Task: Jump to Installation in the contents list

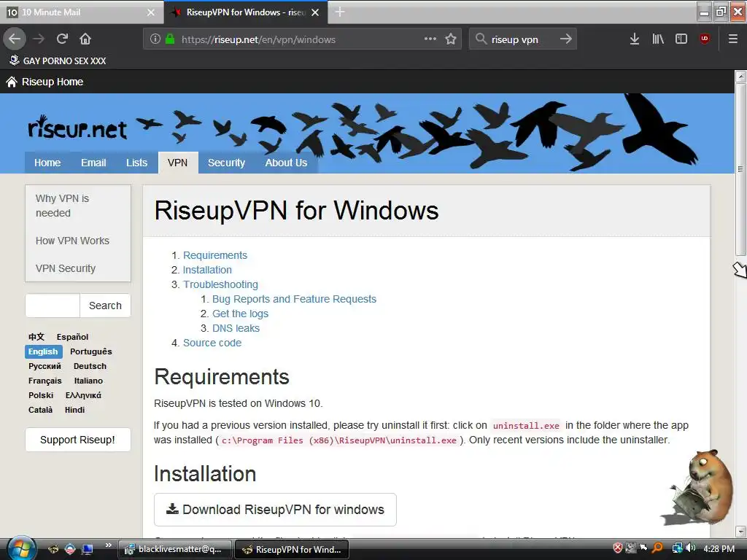Action: point(207,270)
